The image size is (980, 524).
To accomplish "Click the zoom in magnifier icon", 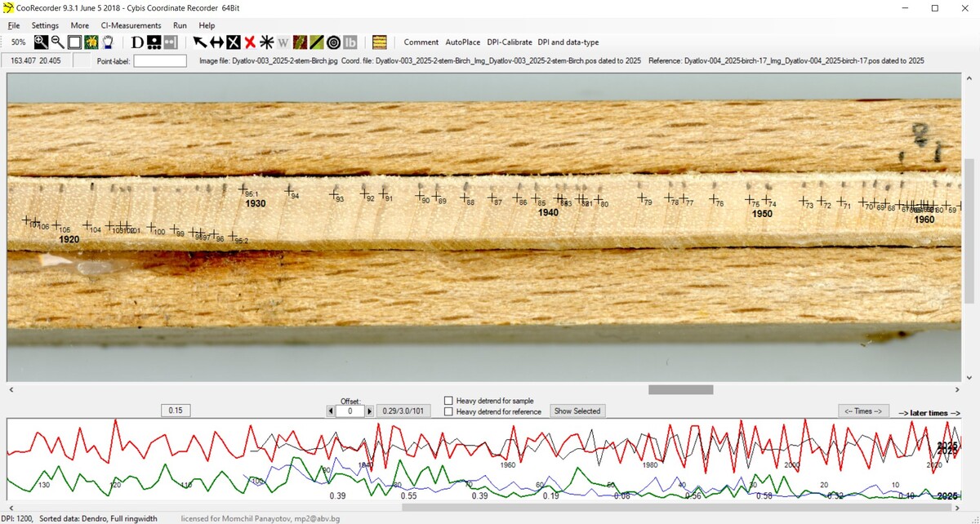I will coord(41,42).
